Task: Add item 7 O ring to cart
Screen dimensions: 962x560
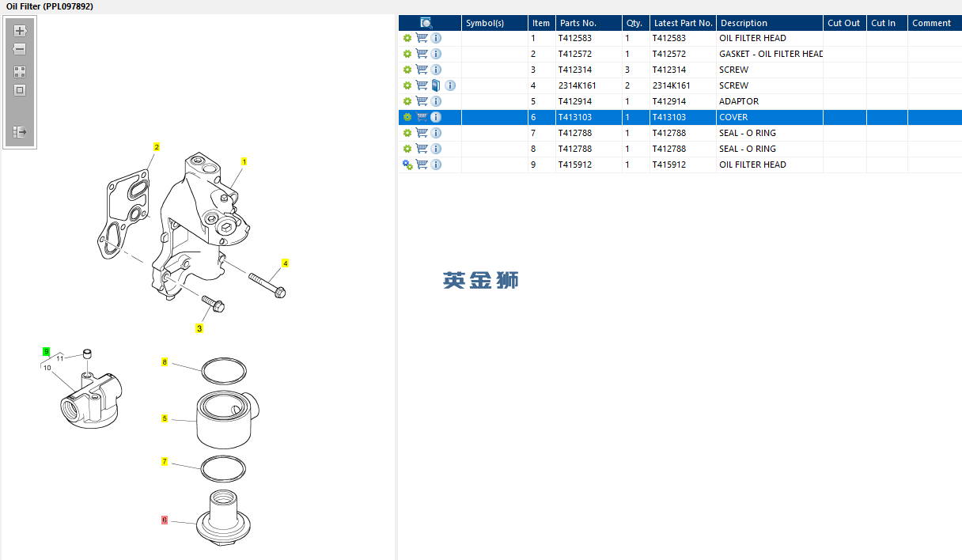Action: click(x=422, y=133)
